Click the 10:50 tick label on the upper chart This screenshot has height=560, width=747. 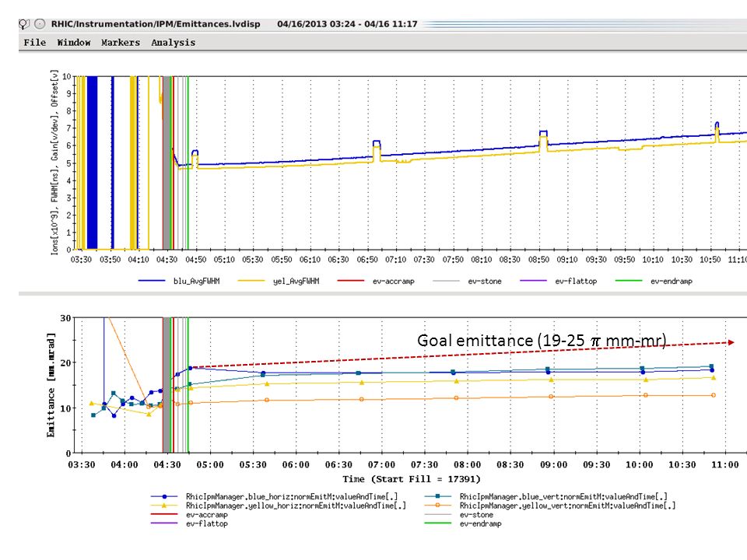pos(710,260)
